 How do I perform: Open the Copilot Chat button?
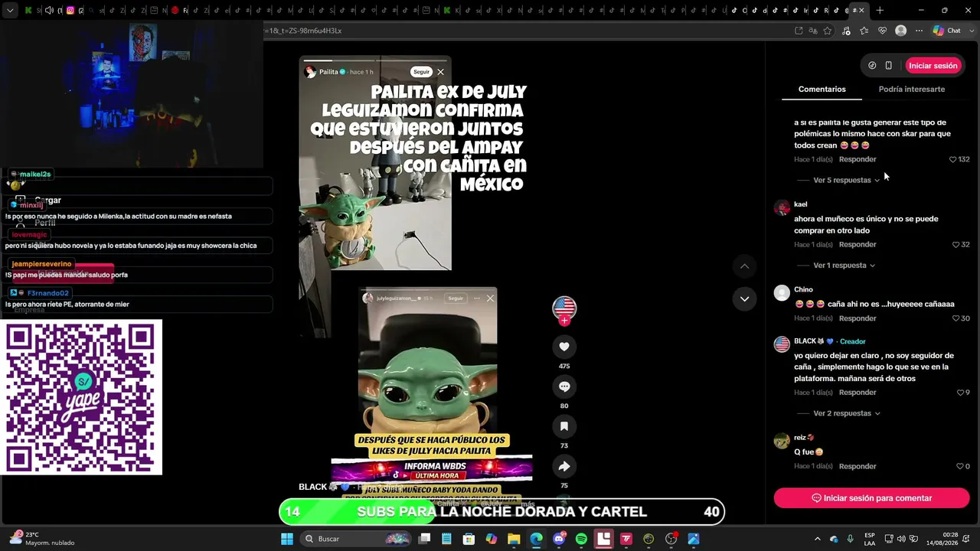(x=946, y=31)
